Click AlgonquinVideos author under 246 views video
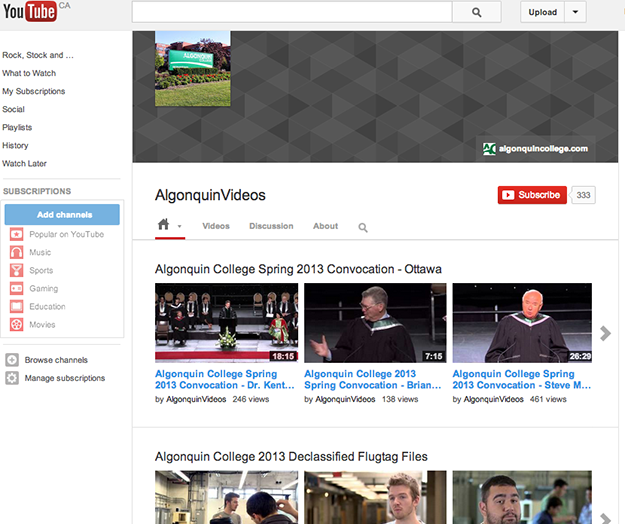This screenshot has width=625, height=524. [x=196, y=399]
